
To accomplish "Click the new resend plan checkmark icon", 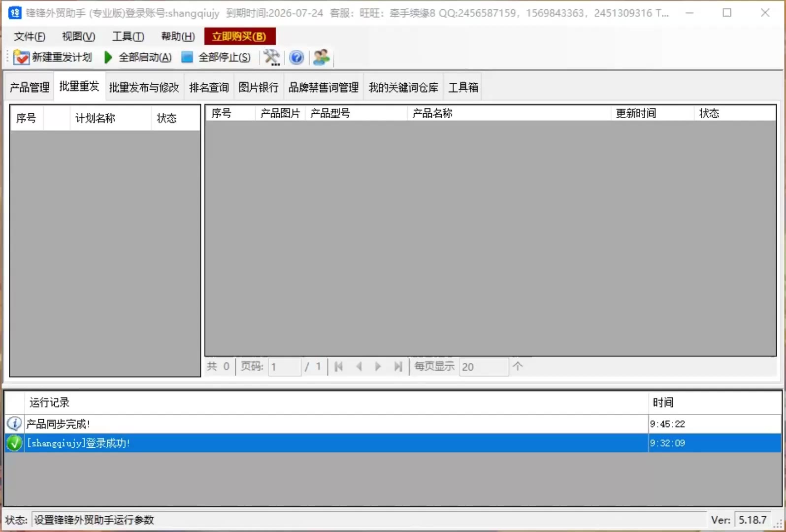I will pos(21,58).
